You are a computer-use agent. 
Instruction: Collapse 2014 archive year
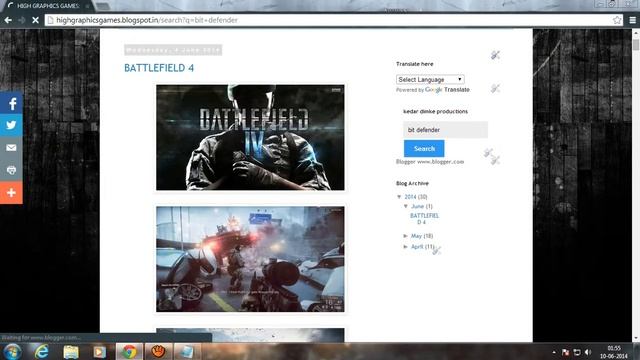click(399, 197)
